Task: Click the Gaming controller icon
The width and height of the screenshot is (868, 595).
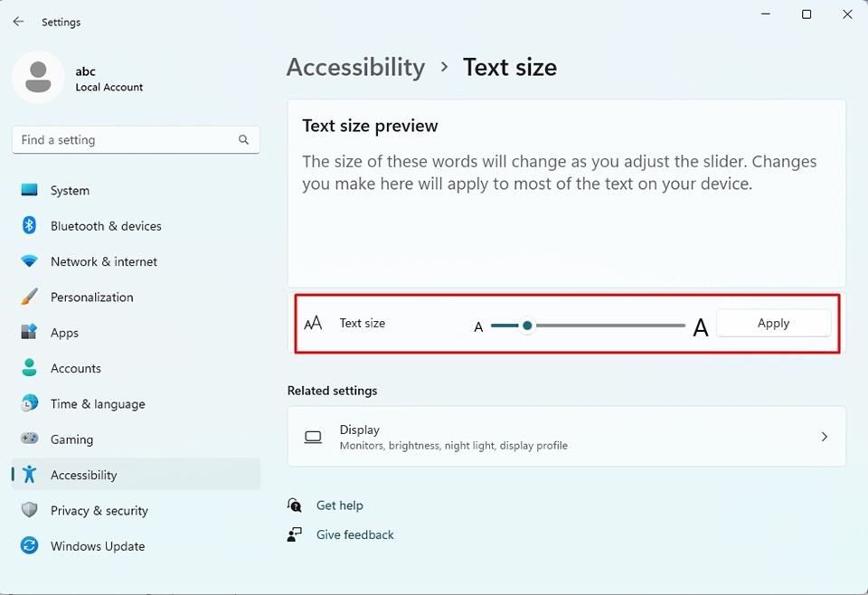Action: [28, 439]
